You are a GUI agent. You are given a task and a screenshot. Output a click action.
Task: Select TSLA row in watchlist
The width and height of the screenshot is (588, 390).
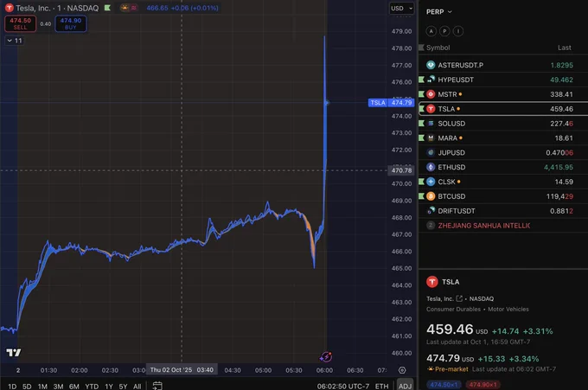coord(503,109)
